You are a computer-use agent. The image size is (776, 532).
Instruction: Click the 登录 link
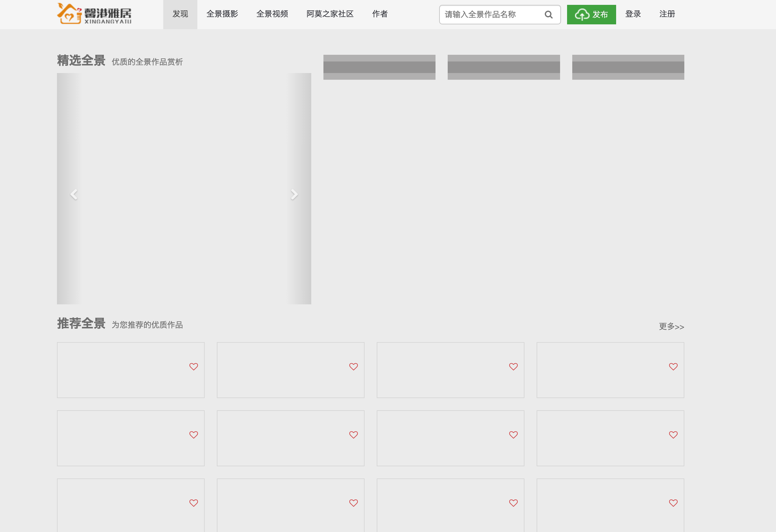pos(633,14)
